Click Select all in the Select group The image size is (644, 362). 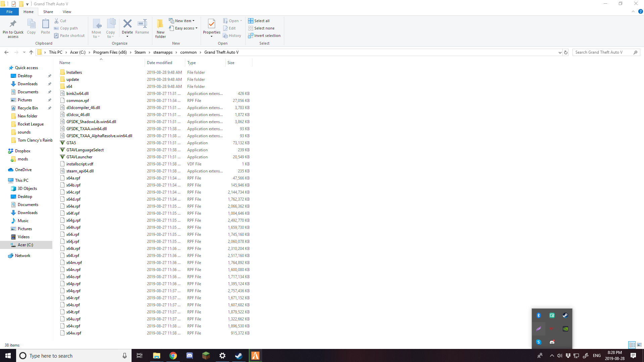point(259,20)
